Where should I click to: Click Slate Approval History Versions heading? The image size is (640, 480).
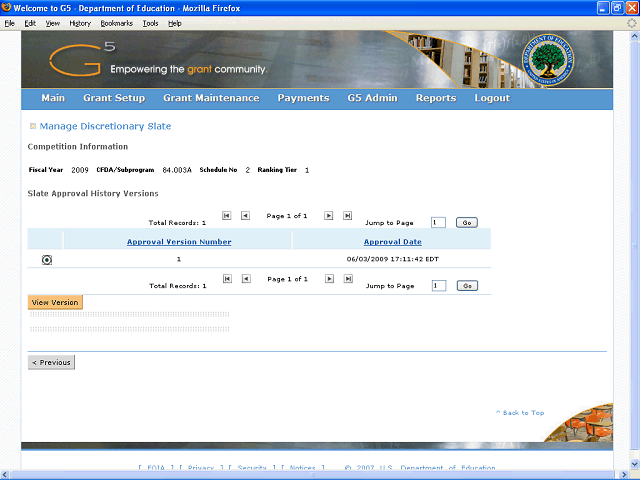(93, 193)
